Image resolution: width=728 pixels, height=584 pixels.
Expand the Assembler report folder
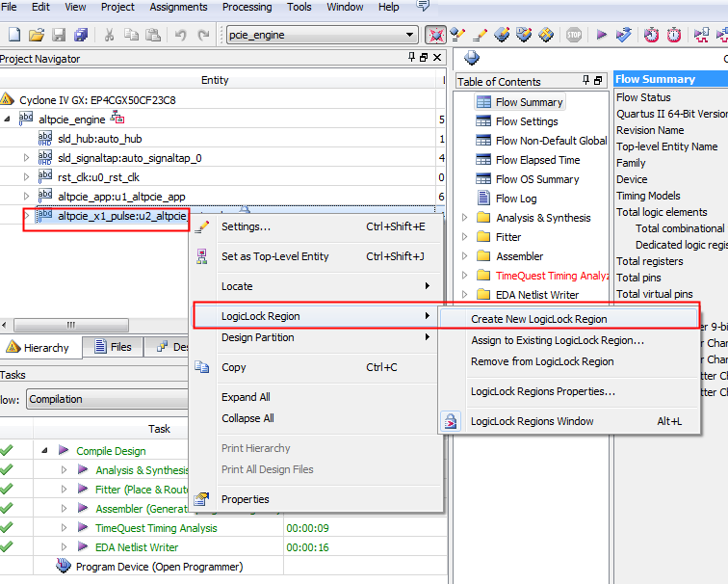click(465, 256)
